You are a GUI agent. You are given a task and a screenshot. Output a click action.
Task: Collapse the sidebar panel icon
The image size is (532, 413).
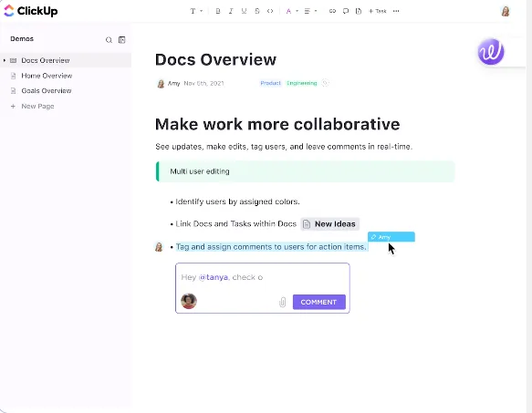click(121, 40)
